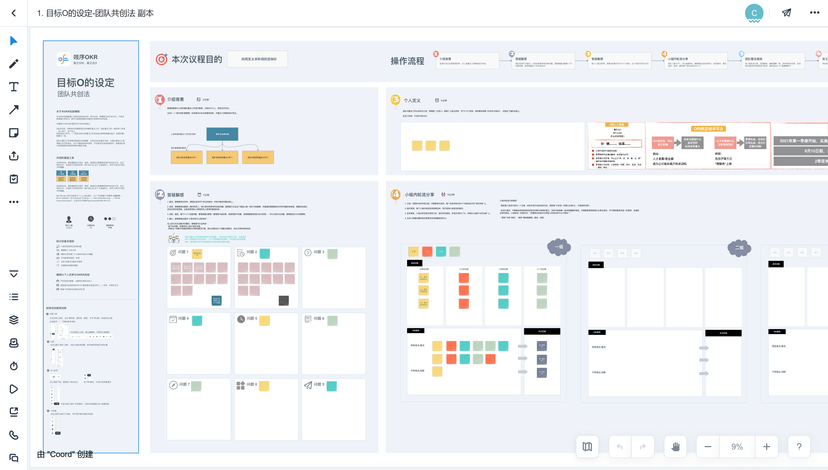The width and height of the screenshot is (828, 470).
Task: Select the pointer selection tool
Action: coord(14,41)
